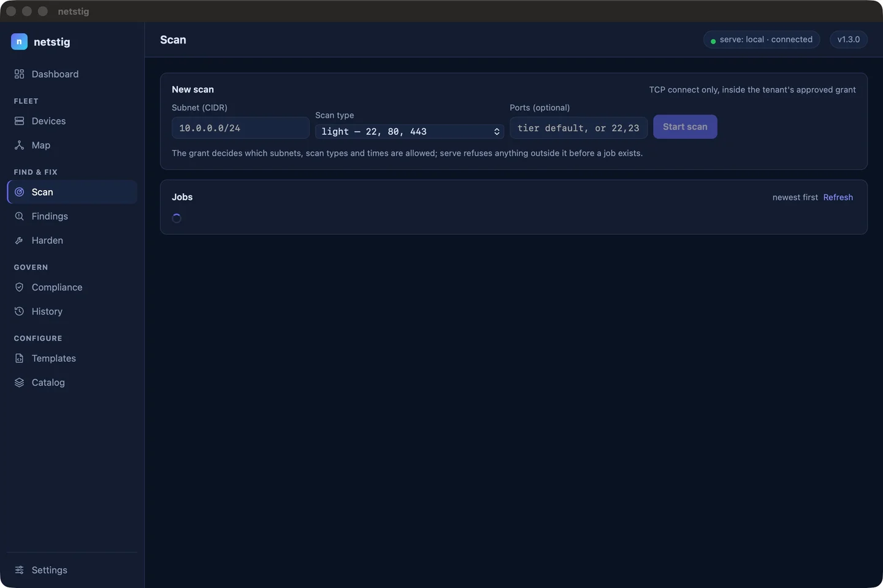Screen dimensions: 883x588
Task: Click the "Jobs" heading
Action: click(x=182, y=197)
